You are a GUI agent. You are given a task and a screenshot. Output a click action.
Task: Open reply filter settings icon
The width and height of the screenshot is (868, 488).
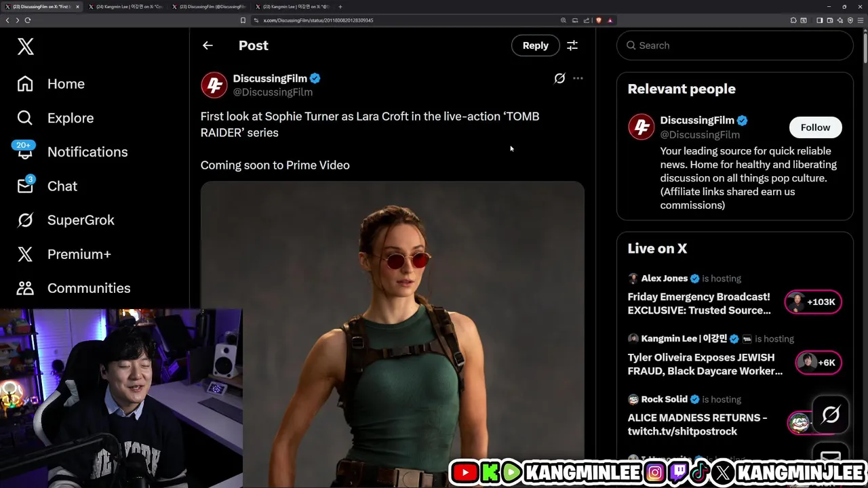point(572,45)
